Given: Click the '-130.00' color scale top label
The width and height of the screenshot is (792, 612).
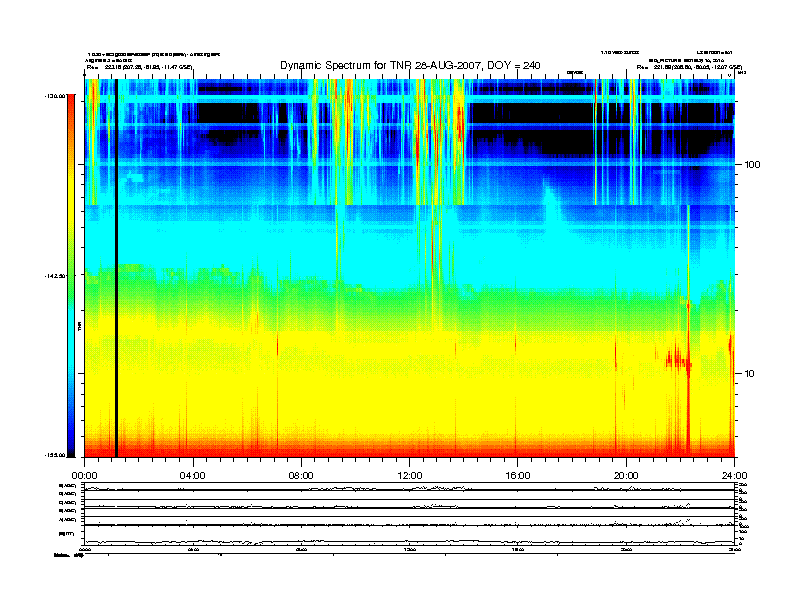Looking at the screenshot, I should [55, 95].
